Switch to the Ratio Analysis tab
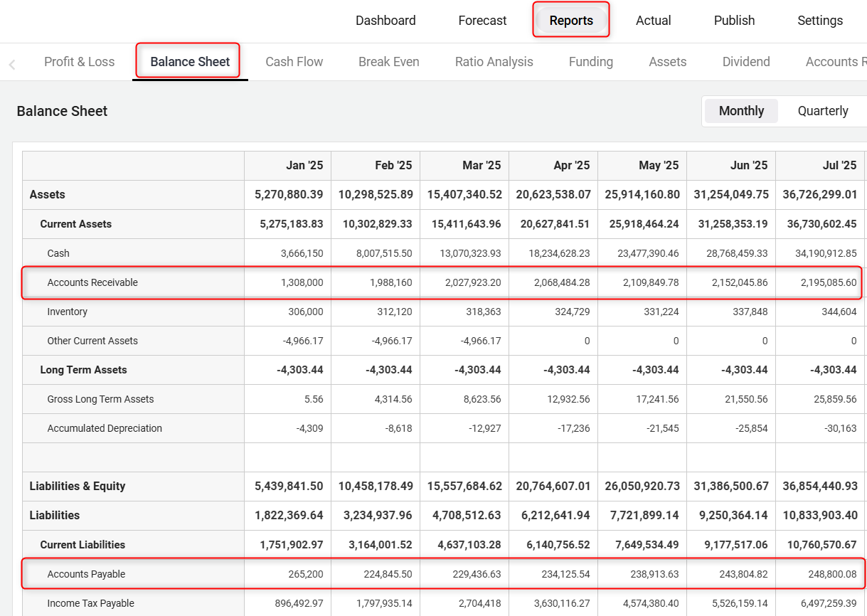This screenshot has width=867, height=616. pyautogui.click(x=494, y=62)
